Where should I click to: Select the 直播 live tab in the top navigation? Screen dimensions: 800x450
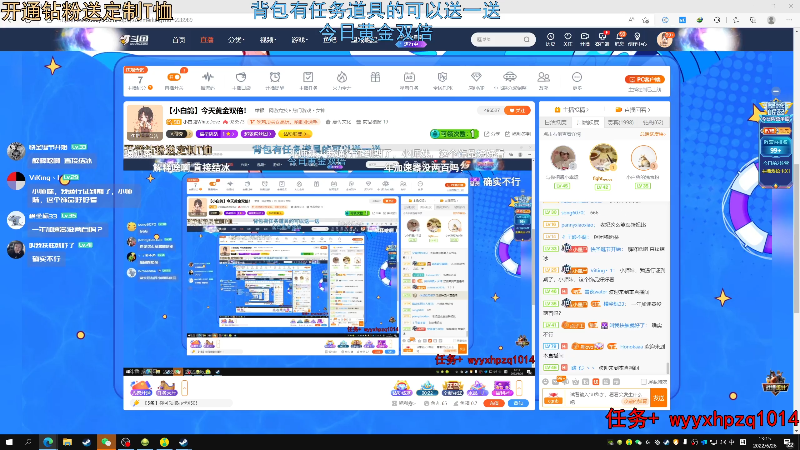coord(207,40)
